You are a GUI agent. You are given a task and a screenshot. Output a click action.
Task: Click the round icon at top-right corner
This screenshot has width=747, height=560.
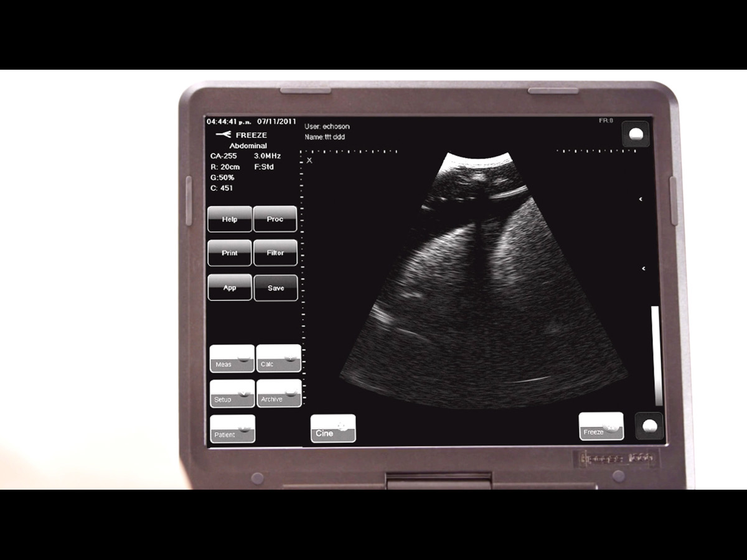[635, 134]
